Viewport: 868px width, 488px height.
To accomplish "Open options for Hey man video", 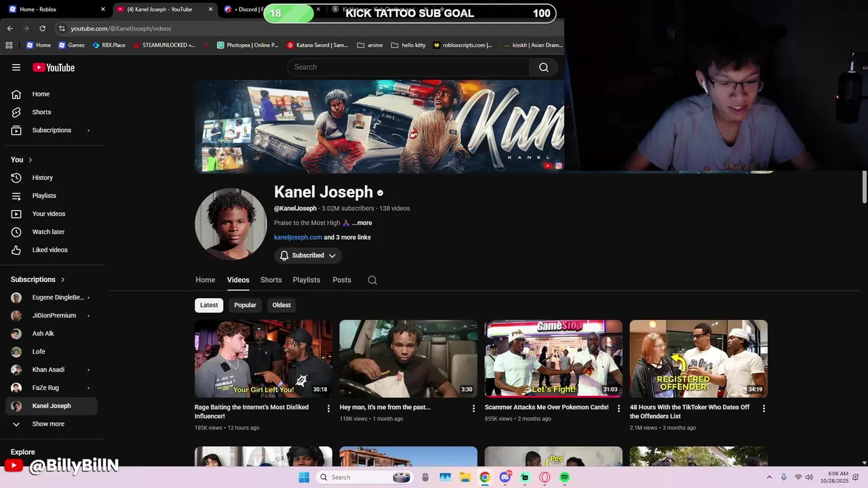I will pos(474,409).
